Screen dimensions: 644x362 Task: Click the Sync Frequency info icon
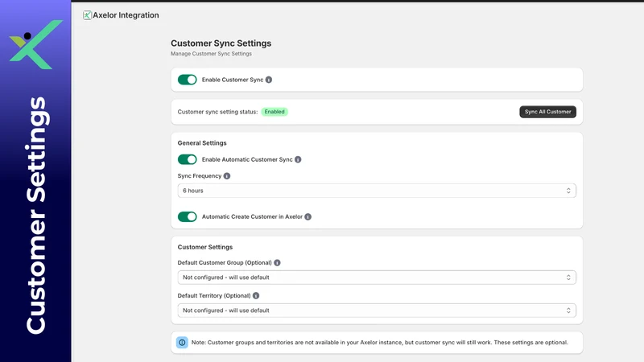[x=227, y=176]
